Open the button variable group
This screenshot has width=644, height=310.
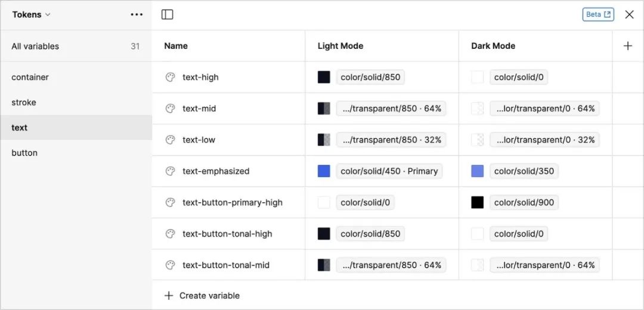[24, 153]
